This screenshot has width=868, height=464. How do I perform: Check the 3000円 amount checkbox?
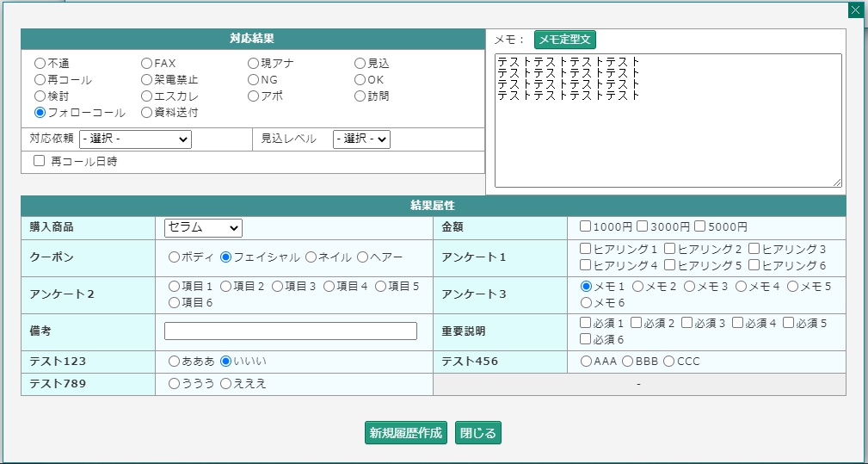642,226
